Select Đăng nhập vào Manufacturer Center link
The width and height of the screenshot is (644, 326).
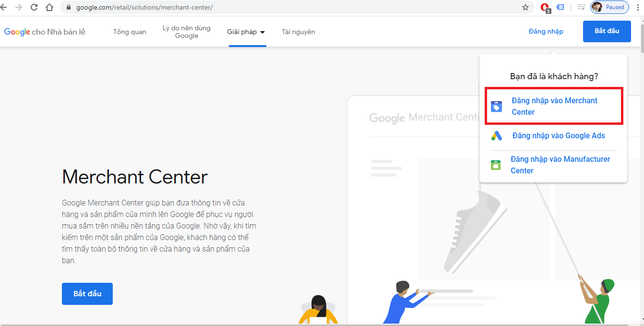point(561,165)
